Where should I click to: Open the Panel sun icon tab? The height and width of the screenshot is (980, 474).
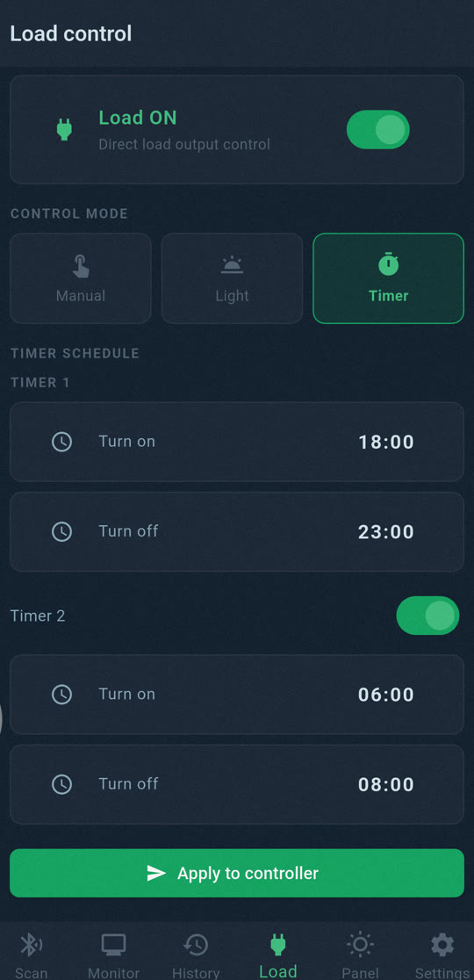[361, 944]
